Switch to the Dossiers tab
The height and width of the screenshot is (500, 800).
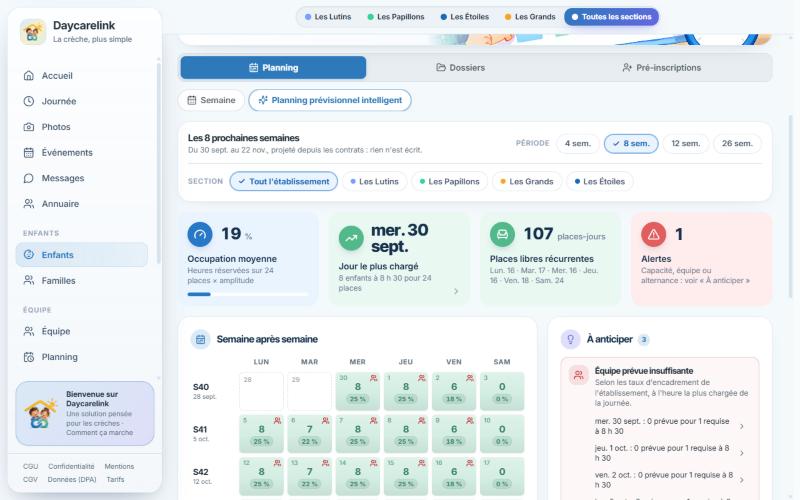pos(460,67)
